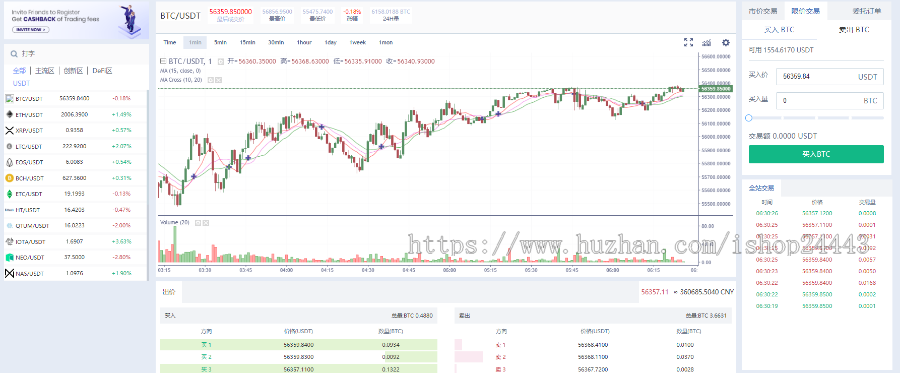Select the 15min timeframe
900x373 pixels.
pyautogui.click(x=247, y=42)
